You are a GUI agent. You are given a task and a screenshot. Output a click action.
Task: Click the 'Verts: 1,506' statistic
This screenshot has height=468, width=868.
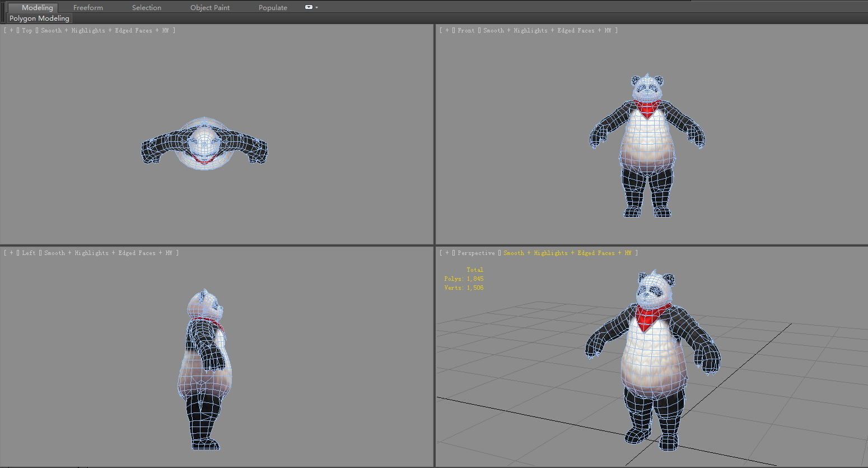pyautogui.click(x=464, y=288)
